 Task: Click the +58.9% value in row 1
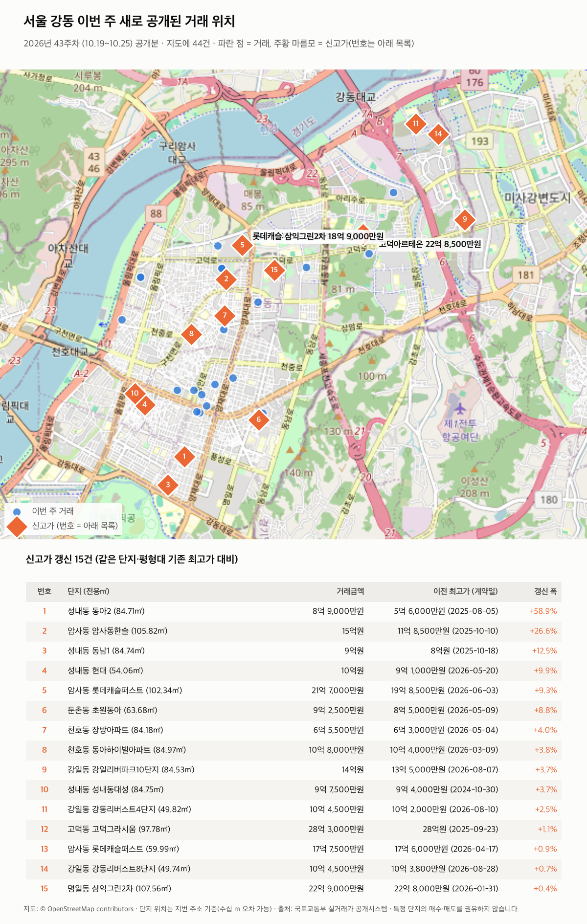point(543,611)
